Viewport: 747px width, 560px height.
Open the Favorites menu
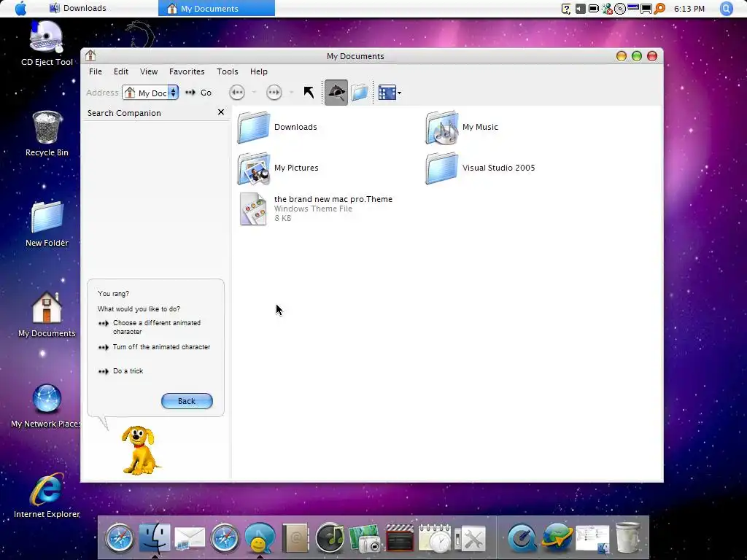click(x=187, y=71)
